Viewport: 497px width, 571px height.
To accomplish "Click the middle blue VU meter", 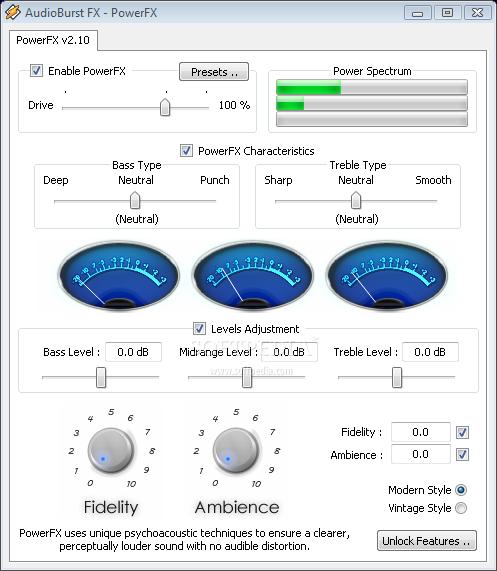I will point(253,275).
